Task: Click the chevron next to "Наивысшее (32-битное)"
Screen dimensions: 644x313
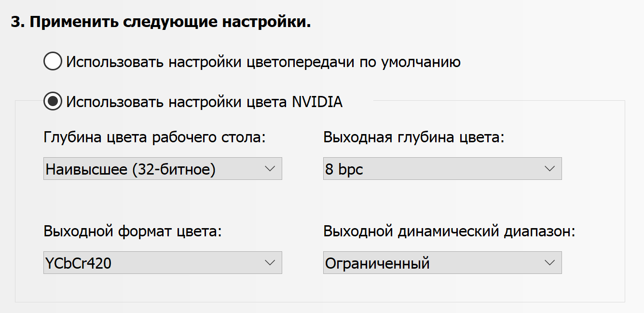Action: click(270, 169)
